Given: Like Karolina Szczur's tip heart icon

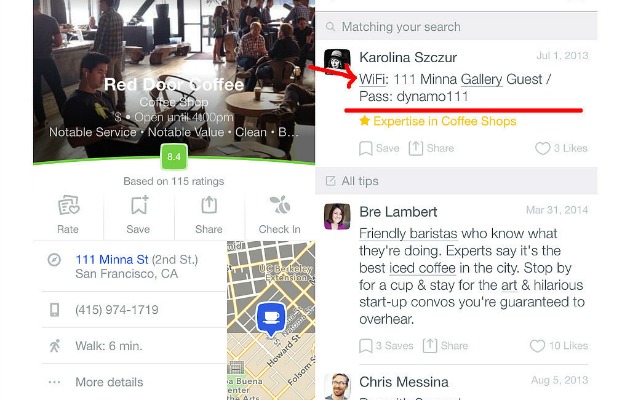Looking at the screenshot, I should 542,148.
